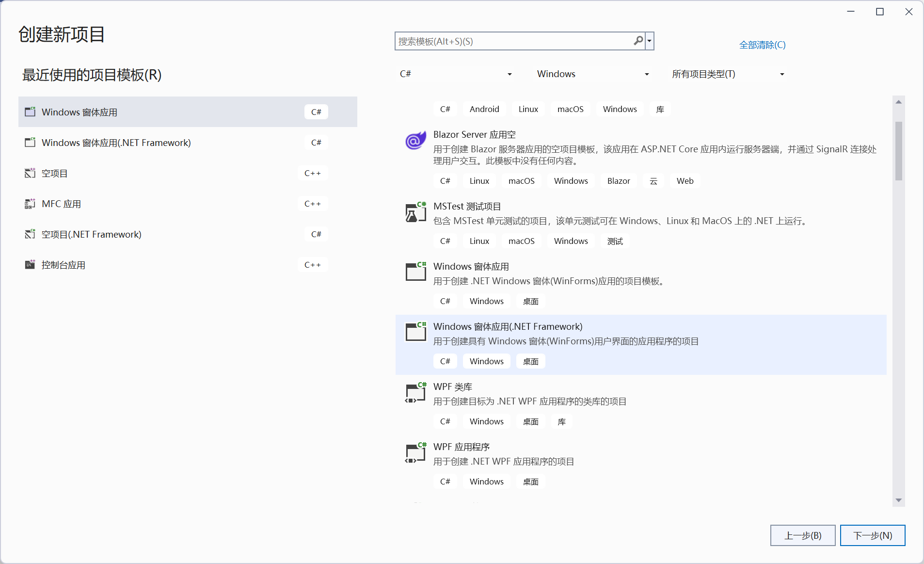
Task: Select WPF 应用程序 template title
Action: [x=462, y=447]
